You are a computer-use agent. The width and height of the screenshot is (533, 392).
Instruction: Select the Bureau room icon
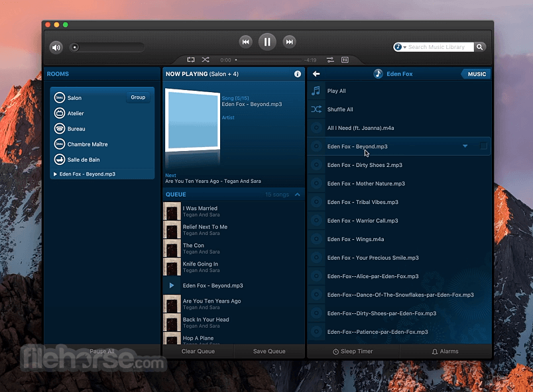(60, 128)
